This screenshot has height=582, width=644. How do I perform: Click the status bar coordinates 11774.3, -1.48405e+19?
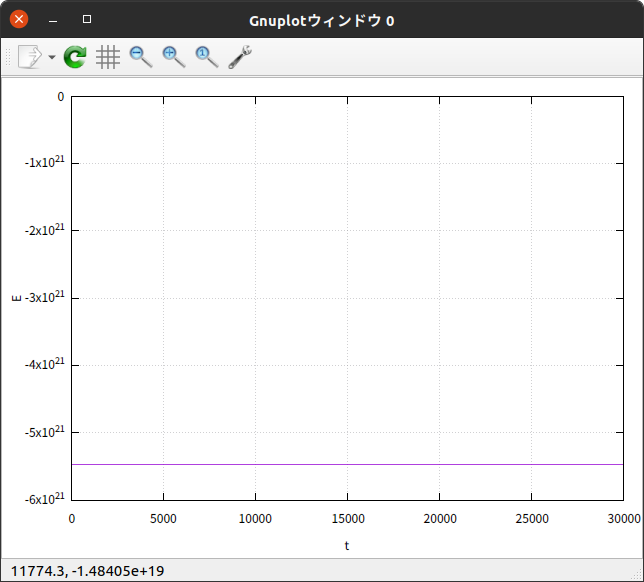click(x=87, y=571)
